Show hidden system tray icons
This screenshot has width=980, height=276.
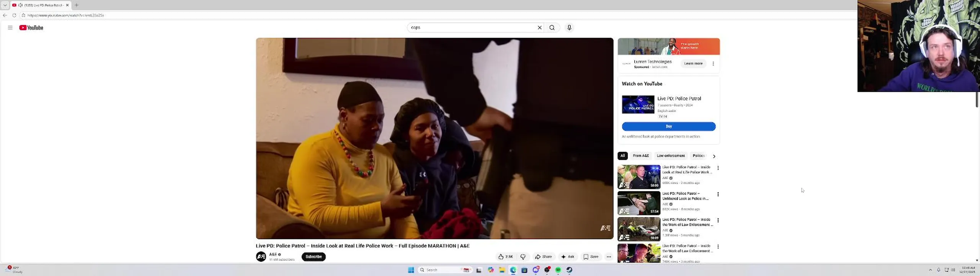[931, 270]
